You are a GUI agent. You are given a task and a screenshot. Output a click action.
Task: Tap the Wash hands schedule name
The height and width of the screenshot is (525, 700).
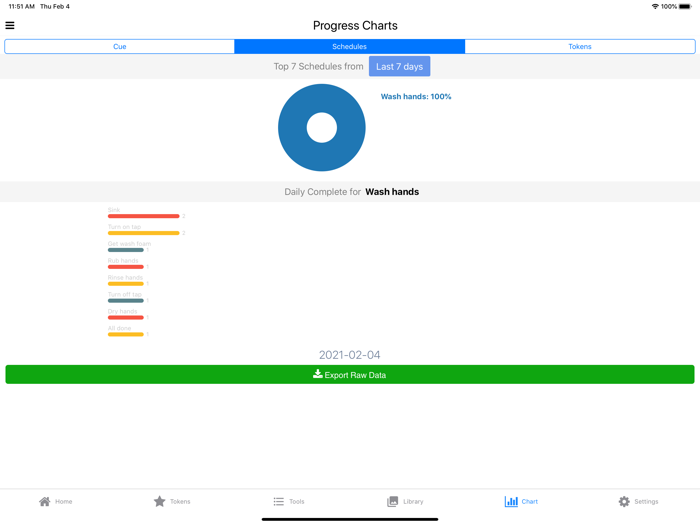392,192
